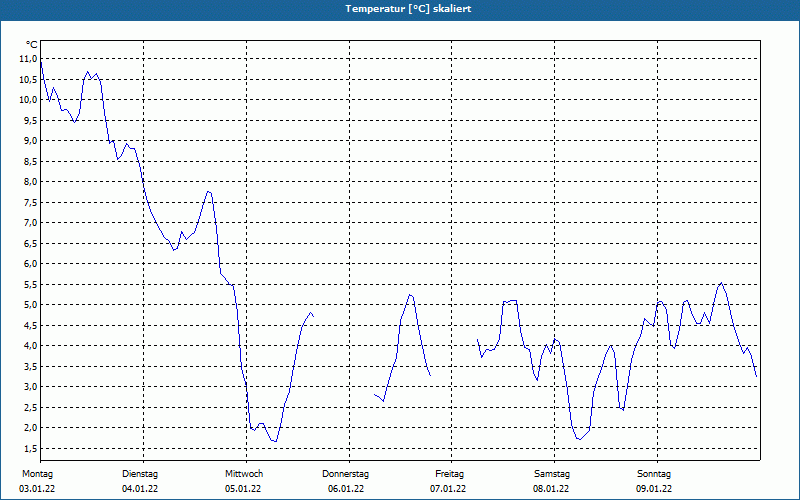Select the 9,5 axis value
Image resolution: width=800 pixels, height=500 pixels.
[x=31, y=120]
